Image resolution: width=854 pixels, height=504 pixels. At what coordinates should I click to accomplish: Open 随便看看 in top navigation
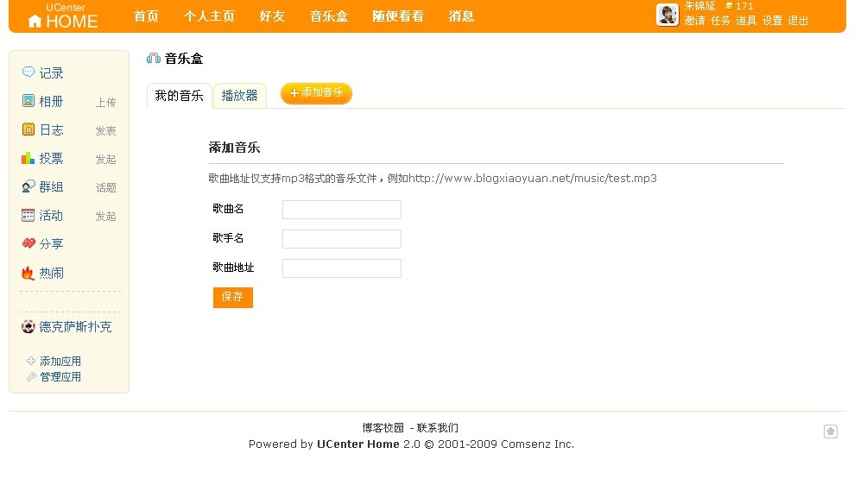point(398,16)
